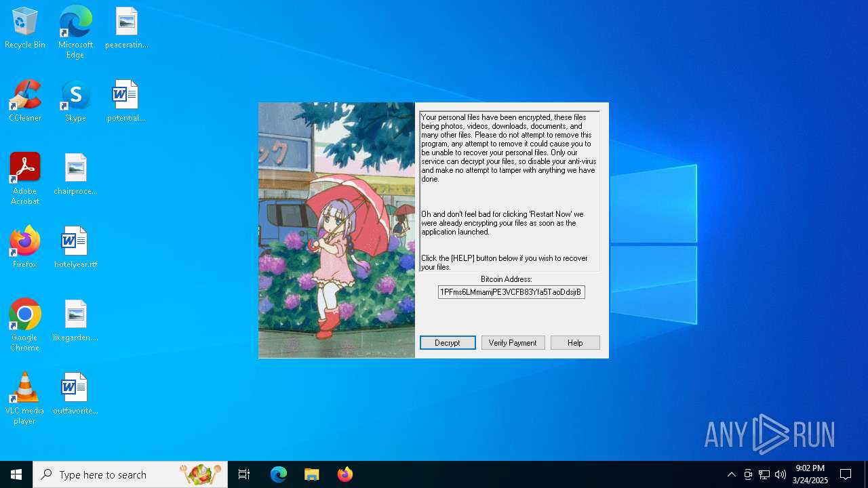Open the Windows Start menu
This screenshot has width=868, height=488.
pyautogui.click(x=16, y=474)
